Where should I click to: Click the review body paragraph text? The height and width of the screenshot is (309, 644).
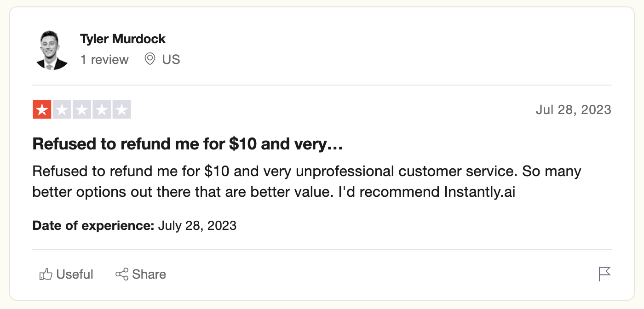click(x=307, y=182)
